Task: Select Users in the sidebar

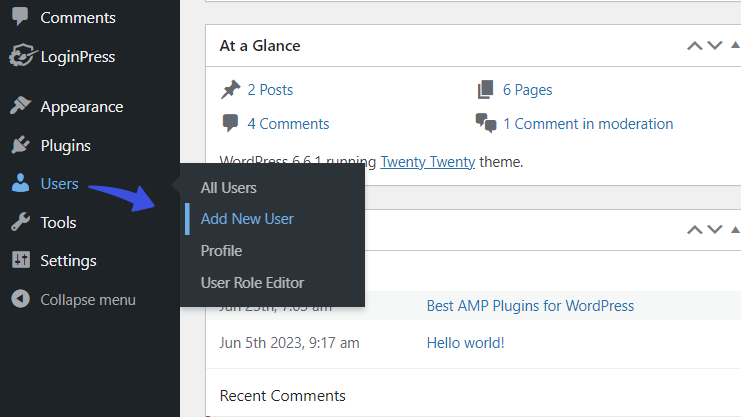Action: (60, 183)
